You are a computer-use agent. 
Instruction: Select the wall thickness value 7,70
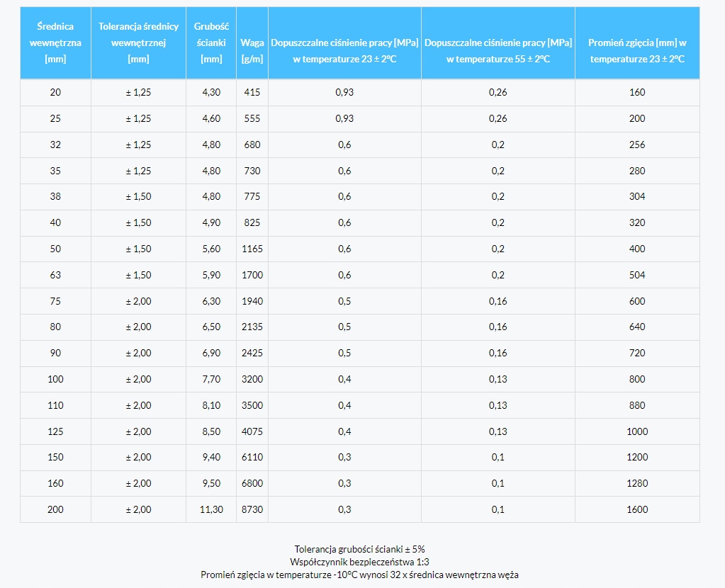tap(211, 379)
